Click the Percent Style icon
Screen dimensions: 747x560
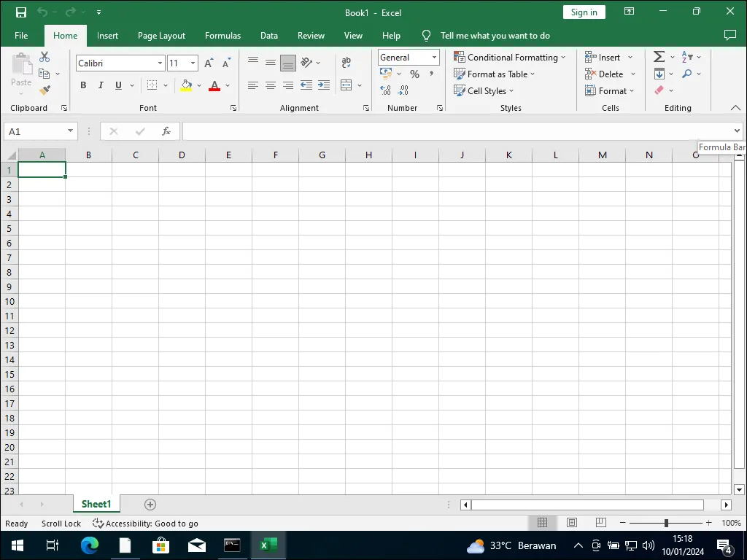tap(414, 74)
